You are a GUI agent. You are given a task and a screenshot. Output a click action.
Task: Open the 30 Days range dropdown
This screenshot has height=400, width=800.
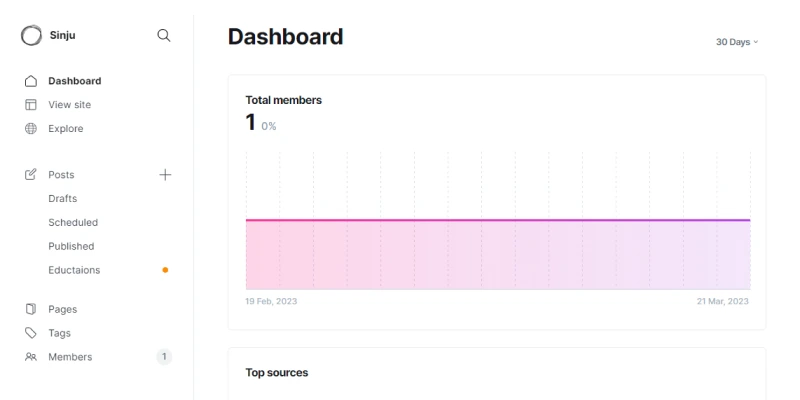pyautogui.click(x=737, y=42)
